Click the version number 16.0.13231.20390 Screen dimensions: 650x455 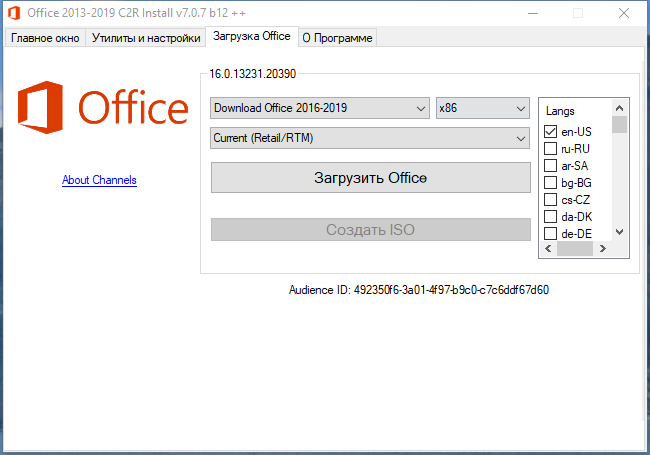[x=252, y=74]
